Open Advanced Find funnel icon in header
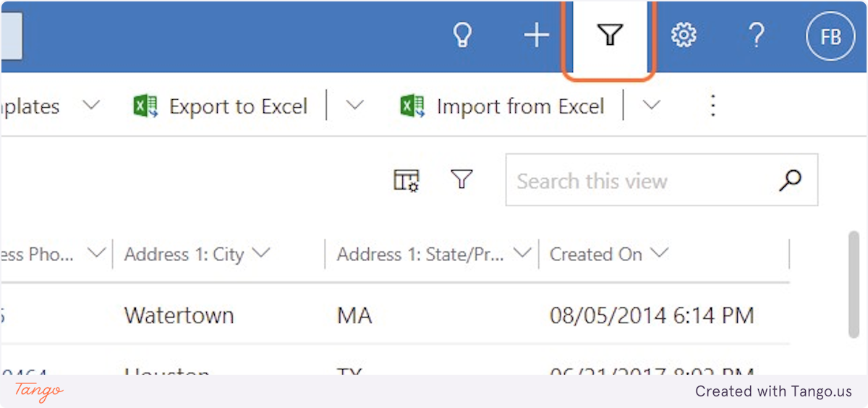 pos(610,35)
